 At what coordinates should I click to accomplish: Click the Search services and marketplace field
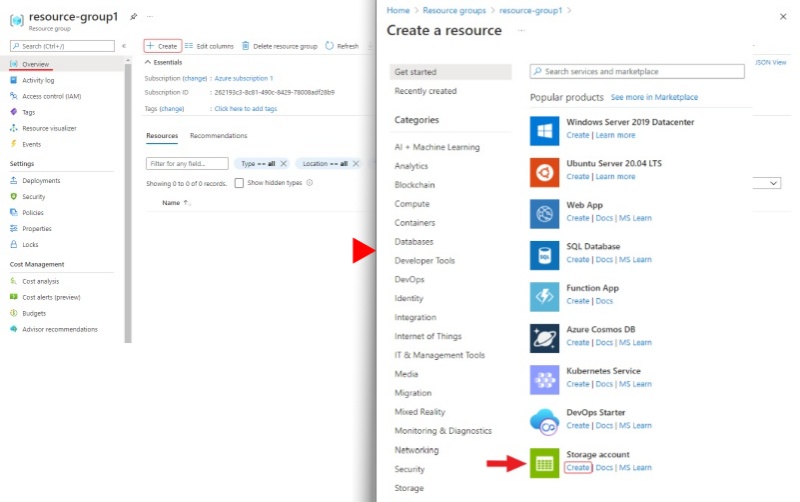[636, 72]
